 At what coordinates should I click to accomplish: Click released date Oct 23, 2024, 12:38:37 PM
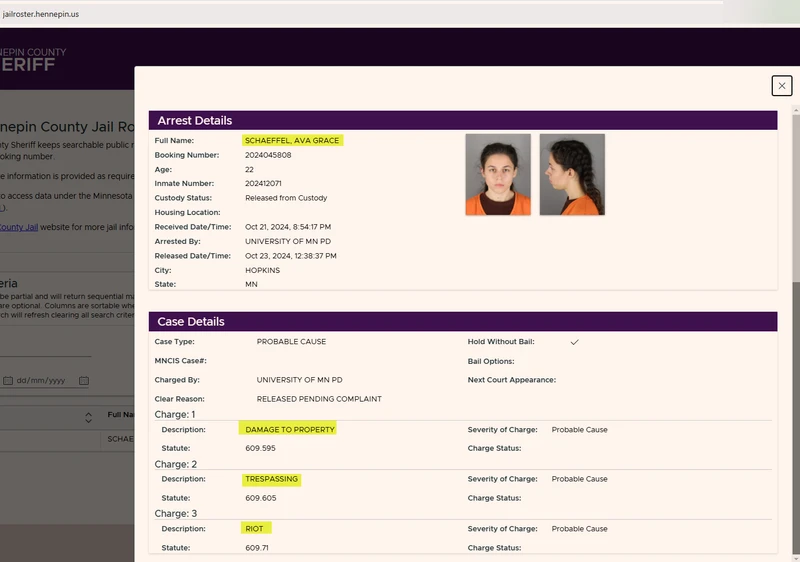(290, 256)
